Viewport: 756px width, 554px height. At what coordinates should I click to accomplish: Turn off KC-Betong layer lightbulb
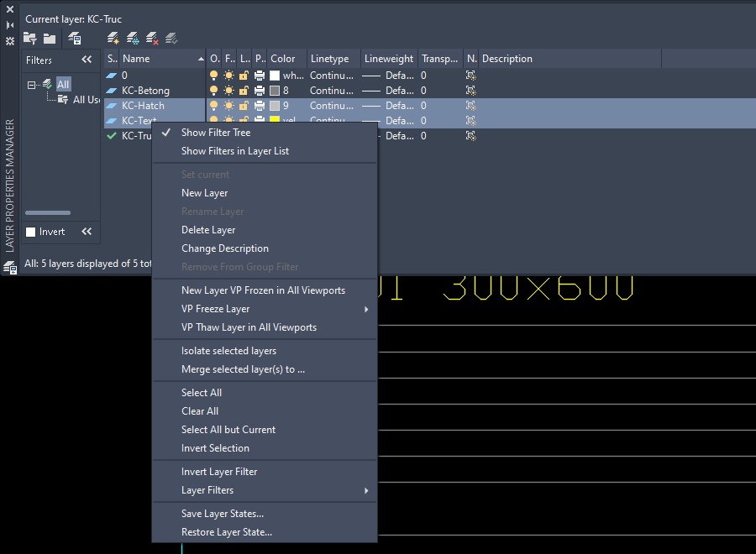213,91
